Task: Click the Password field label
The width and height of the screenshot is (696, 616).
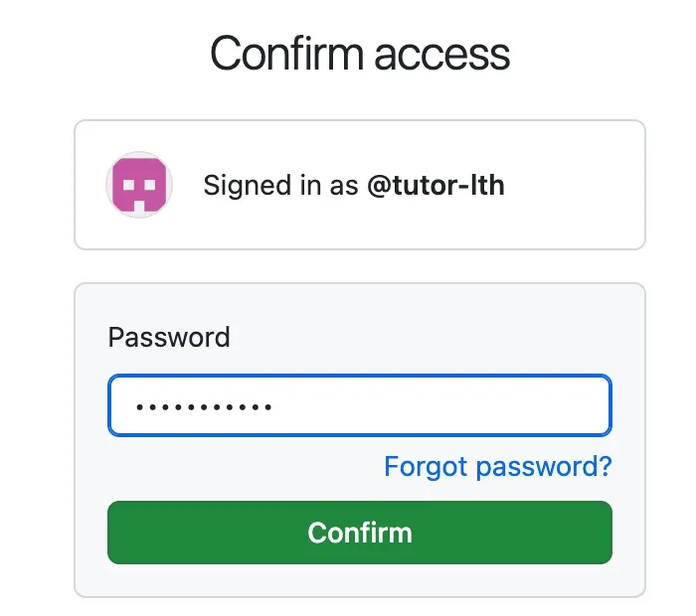Action: pyautogui.click(x=169, y=338)
